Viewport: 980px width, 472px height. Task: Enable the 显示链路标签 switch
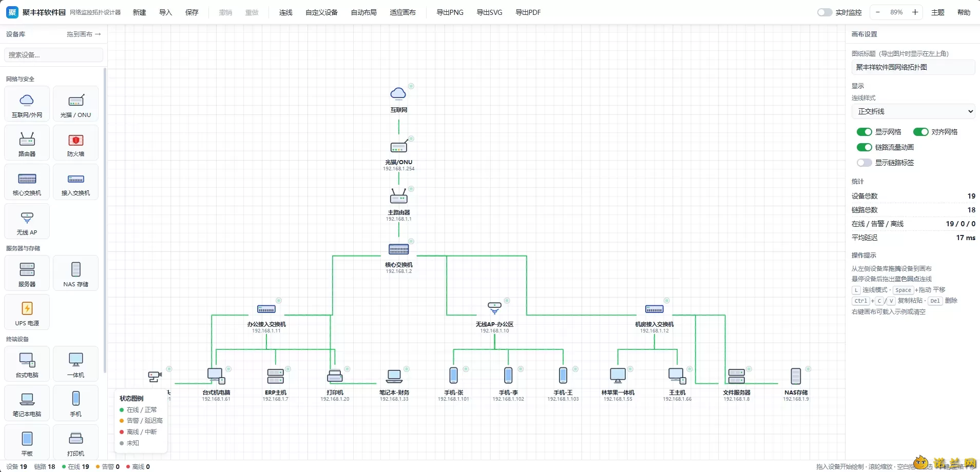(x=864, y=163)
